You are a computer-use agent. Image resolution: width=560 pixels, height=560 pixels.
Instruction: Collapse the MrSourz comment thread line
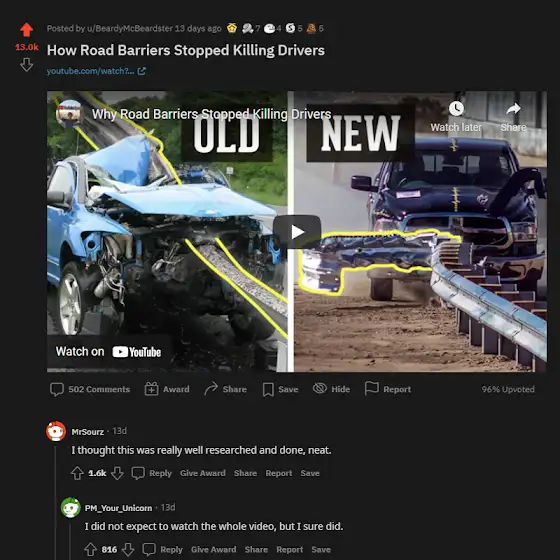point(55,502)
